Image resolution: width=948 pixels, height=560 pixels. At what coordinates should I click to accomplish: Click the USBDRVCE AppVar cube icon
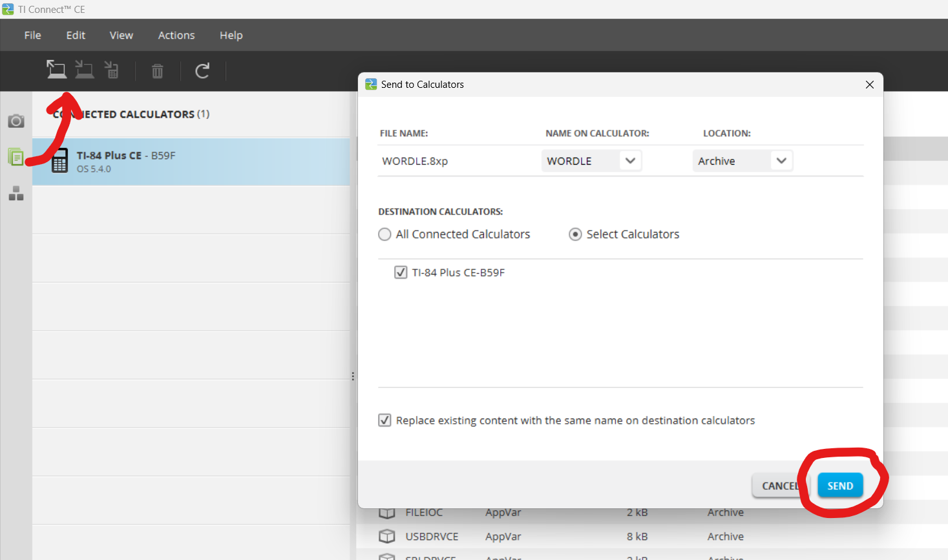[x=386, y=536]
